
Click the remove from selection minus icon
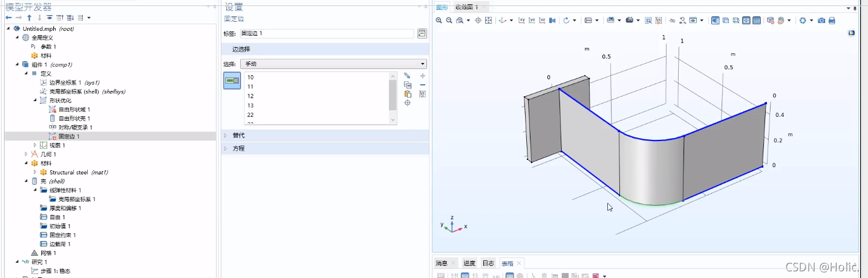click(x=422, y=85)
